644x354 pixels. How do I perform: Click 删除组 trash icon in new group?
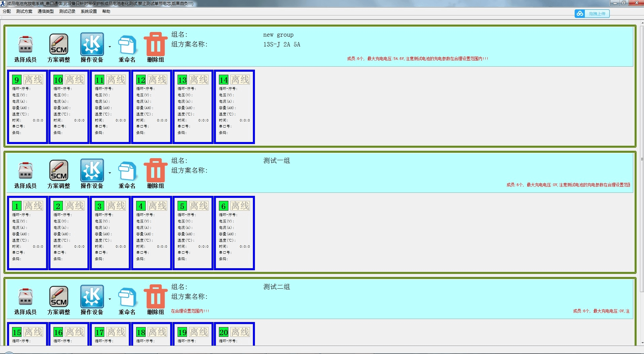point(155,44)
